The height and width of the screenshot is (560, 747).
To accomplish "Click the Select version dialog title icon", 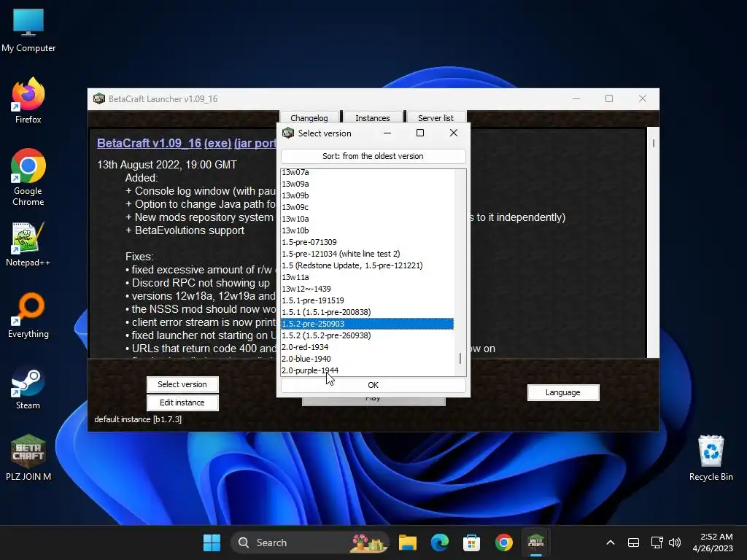I will click(288, 133).
